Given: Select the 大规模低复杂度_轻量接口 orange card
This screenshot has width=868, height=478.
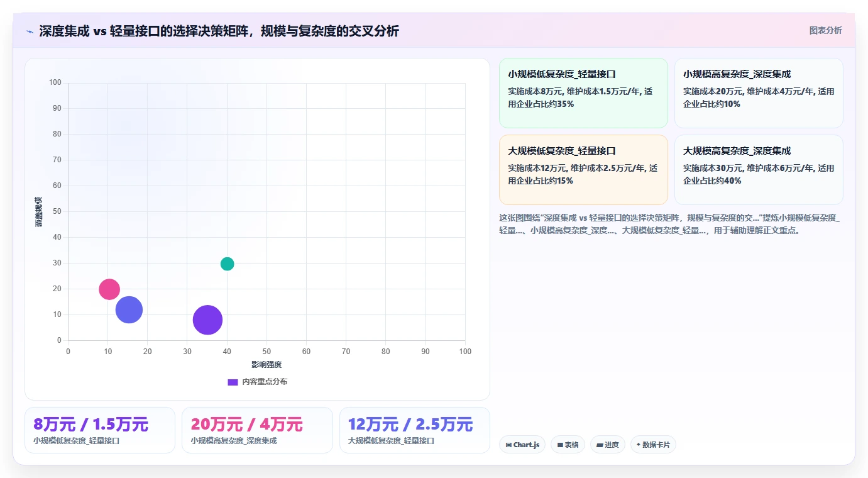Looking at the screenshot, I should click(583, 170).
